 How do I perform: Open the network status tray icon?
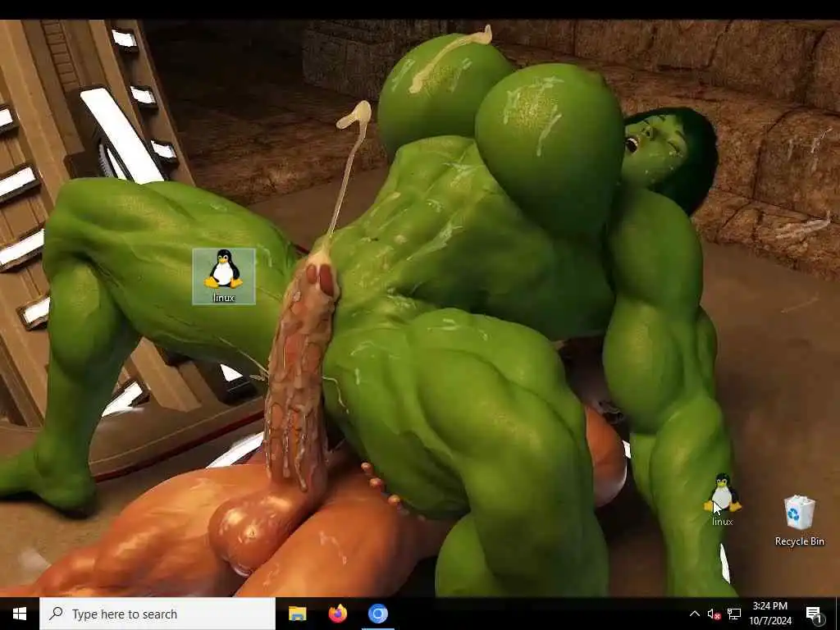734,614
